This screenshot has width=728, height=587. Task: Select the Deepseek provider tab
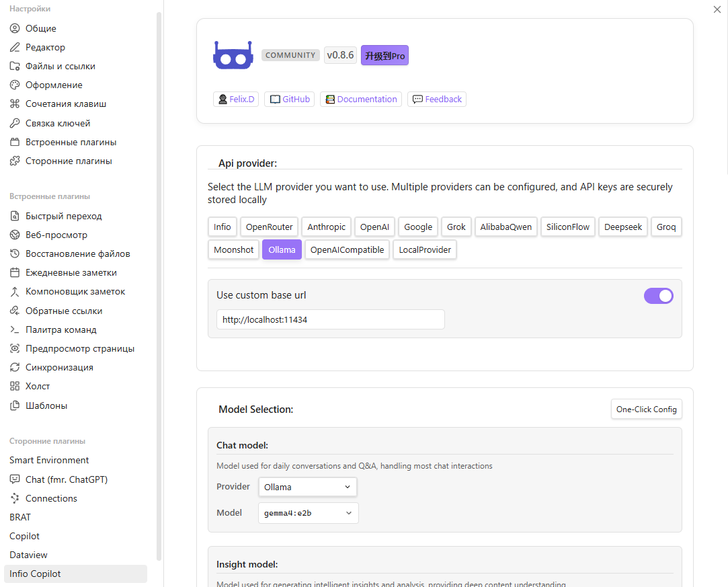pos(622,227)
